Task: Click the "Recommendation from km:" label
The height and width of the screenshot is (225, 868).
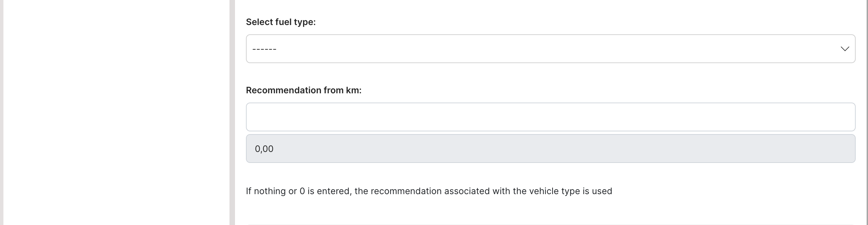Action: [x=303, y=90]
